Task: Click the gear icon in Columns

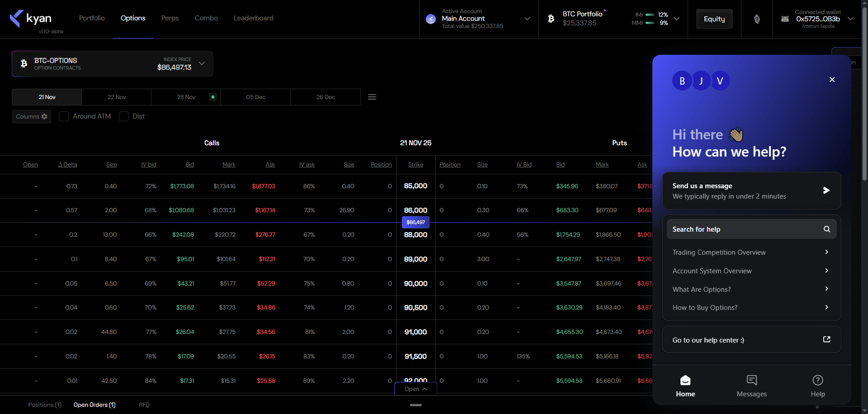Action: click(44, 117)
